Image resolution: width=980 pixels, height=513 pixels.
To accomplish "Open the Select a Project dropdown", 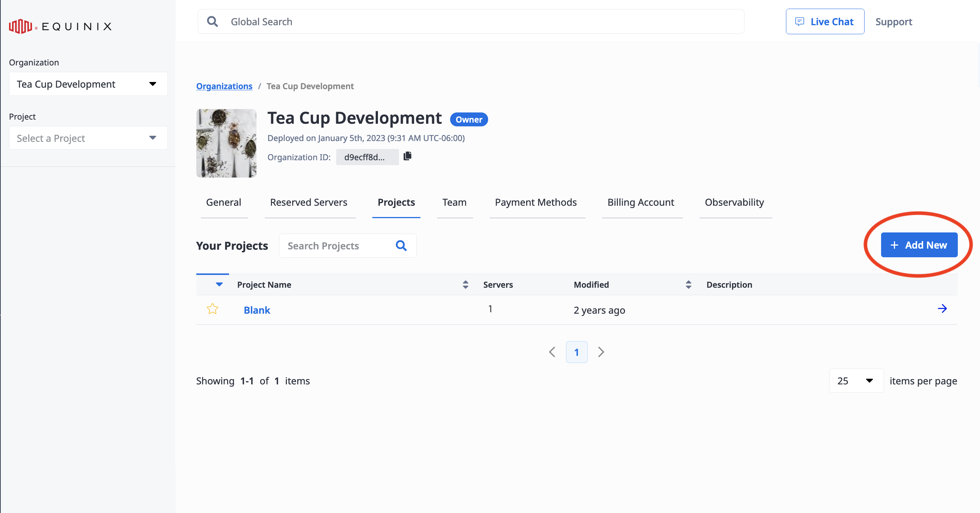I will click(x=88, y=138).
